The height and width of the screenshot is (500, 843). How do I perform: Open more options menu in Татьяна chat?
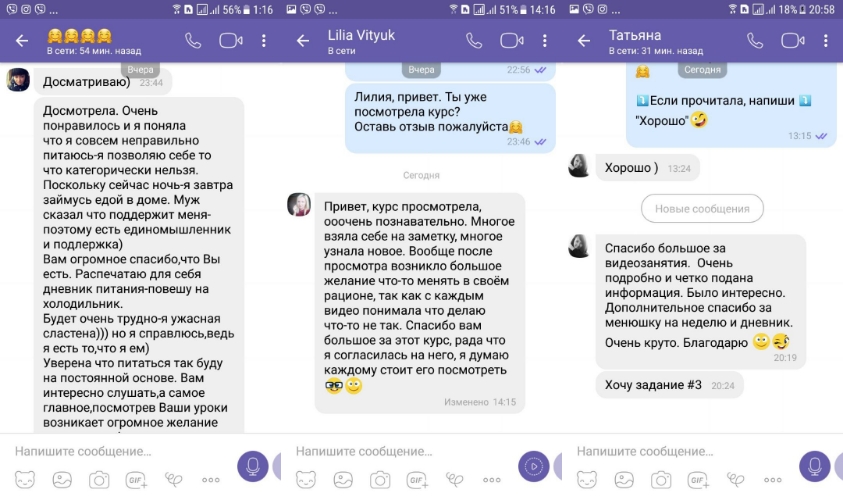tap(826, 41)
